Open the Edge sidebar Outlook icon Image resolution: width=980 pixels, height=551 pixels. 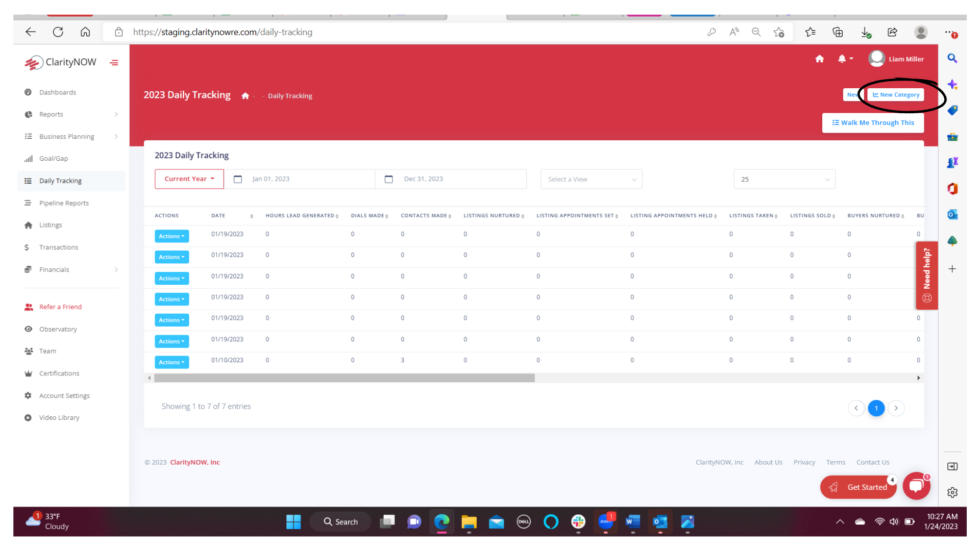[952, 215]
